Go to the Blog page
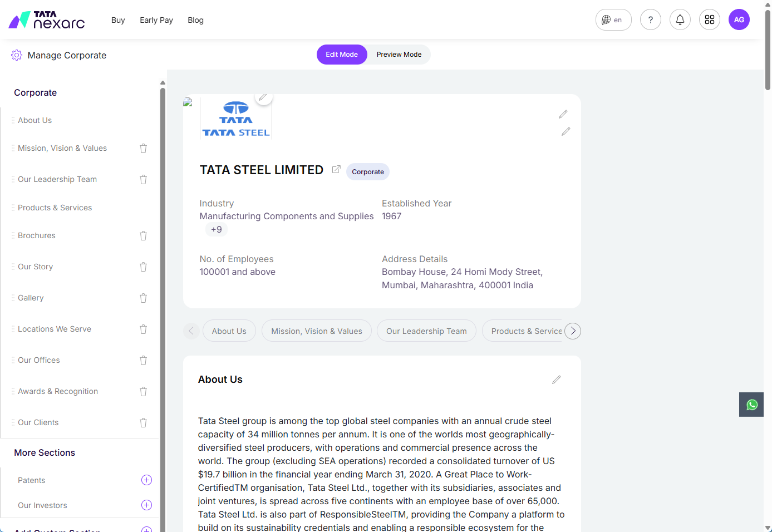Image resolution: width=772 pixels, height=532 pixels. pos(195,20)
